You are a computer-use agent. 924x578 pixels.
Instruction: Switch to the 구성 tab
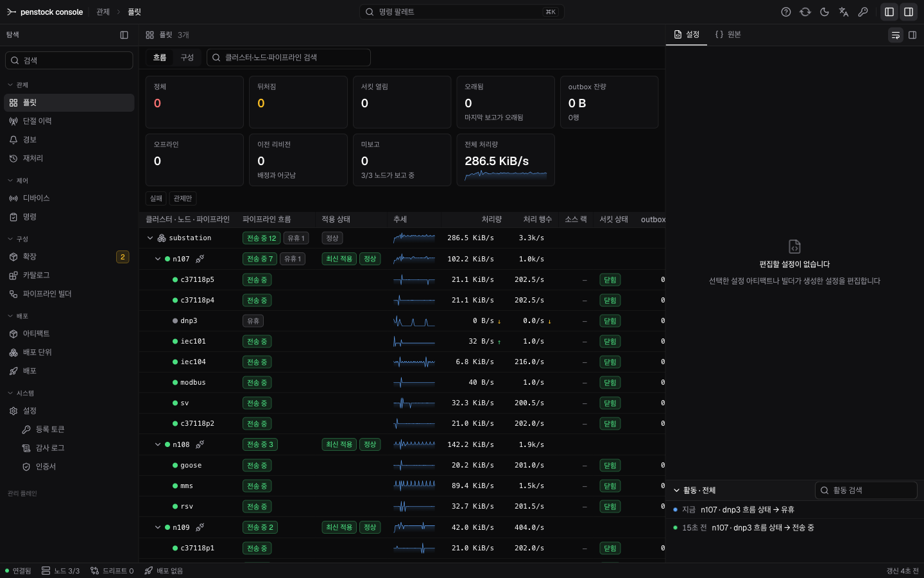(187, 58)
